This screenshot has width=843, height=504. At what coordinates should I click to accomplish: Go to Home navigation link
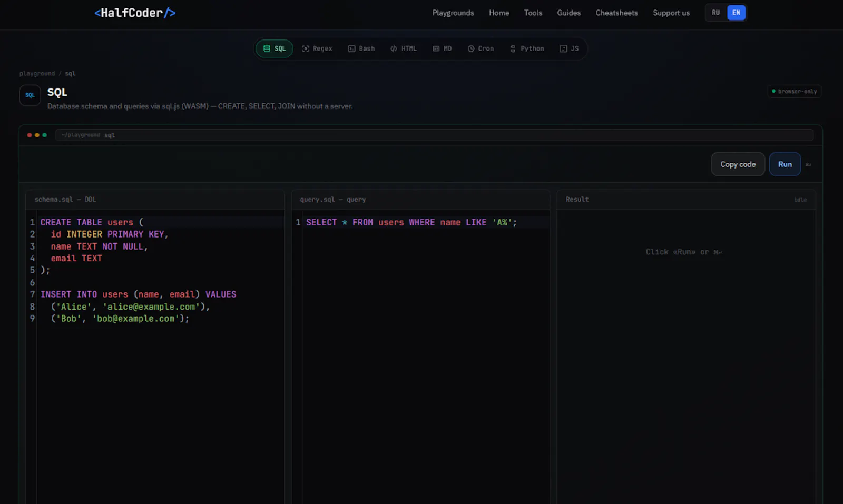tap(499, 13)
